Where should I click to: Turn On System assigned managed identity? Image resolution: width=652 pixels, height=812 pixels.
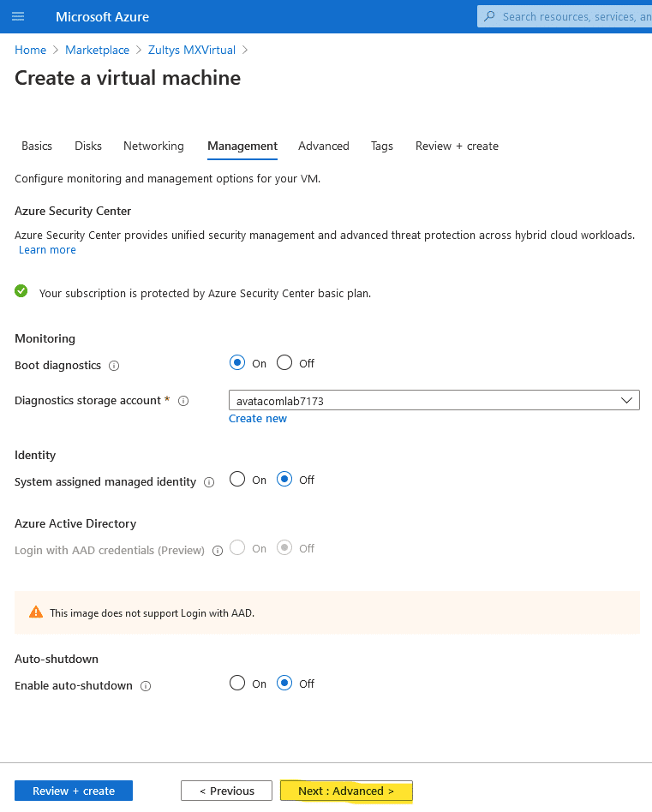click(x=237, y=479)
